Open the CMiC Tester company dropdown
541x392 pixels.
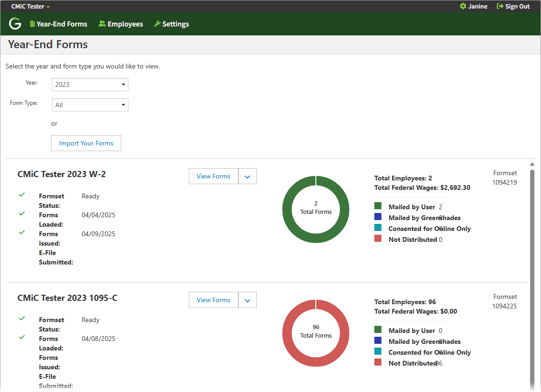point(31,6)
